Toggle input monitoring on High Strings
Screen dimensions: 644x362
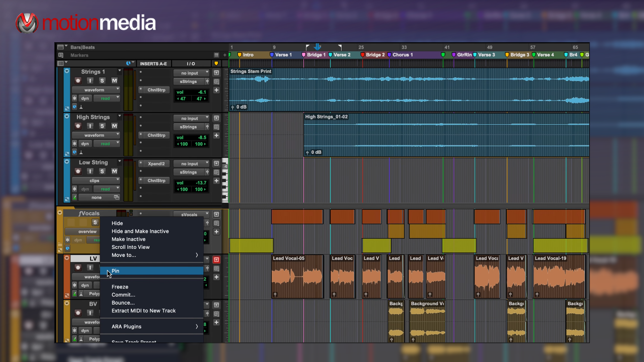[x=90, y=126]
